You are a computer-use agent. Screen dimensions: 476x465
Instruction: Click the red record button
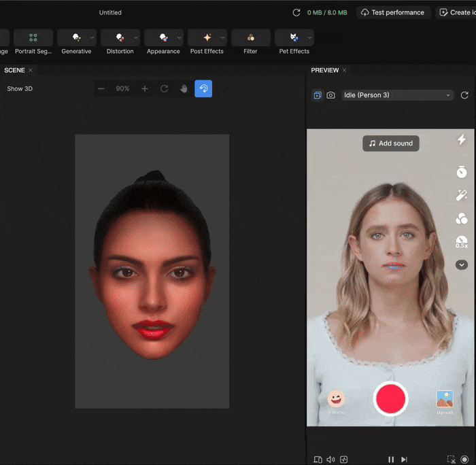point(391,399)
